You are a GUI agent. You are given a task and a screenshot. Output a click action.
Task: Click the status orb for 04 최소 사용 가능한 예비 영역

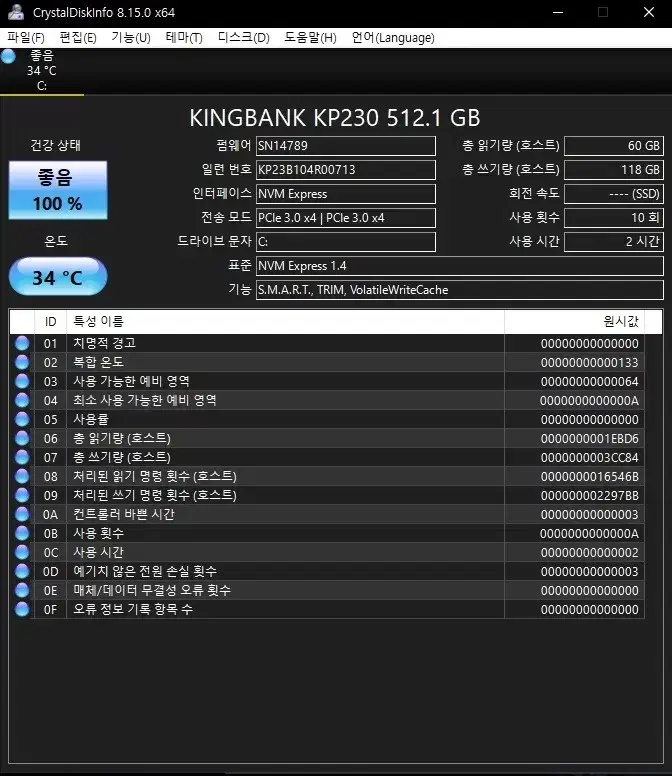click(22, 400)
